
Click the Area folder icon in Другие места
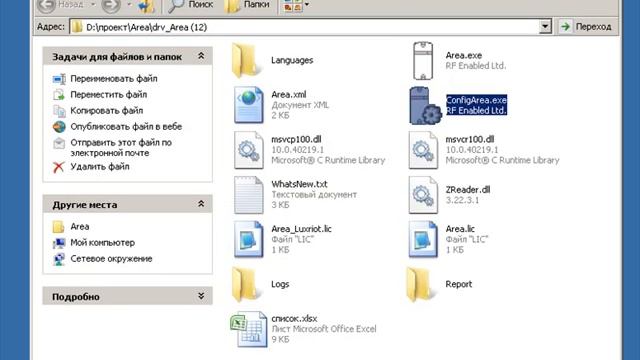[x=58, y=227]
